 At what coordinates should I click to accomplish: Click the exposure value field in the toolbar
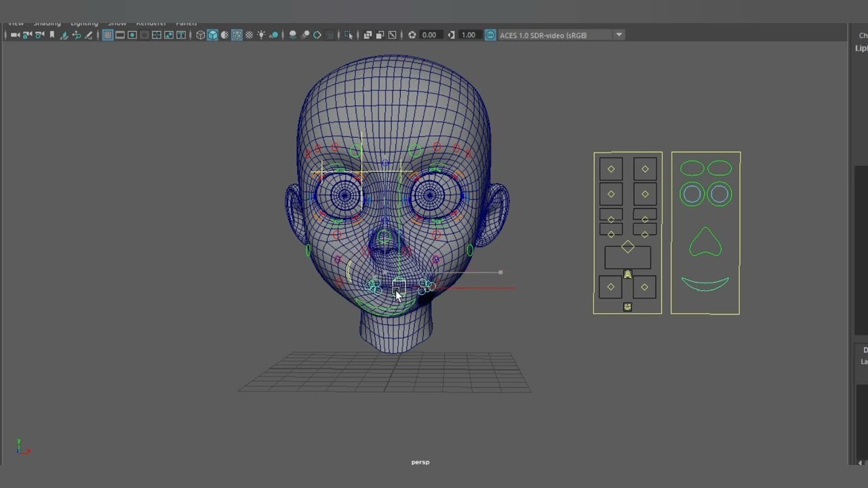429,35
